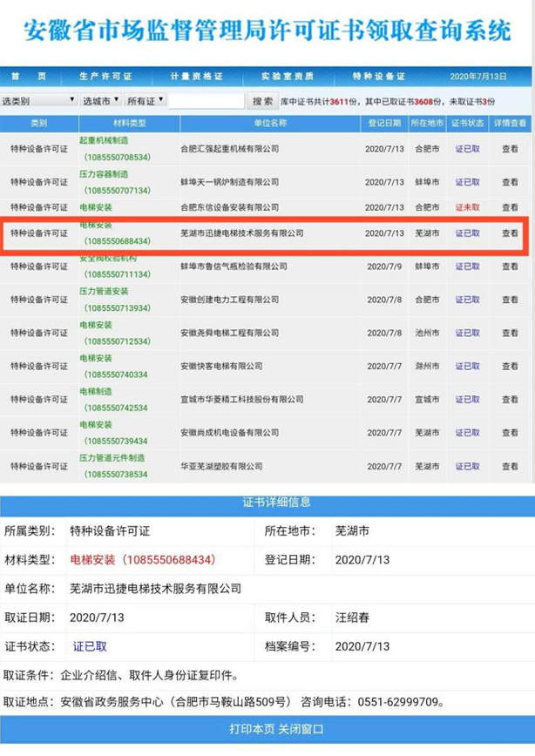
Task: Click number 1085550712534 for 安徽尧舜电梯
Action: (118, 341)
